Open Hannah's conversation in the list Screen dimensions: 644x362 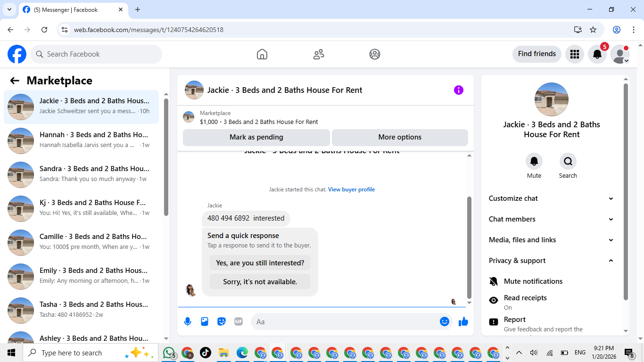[81, 140]
